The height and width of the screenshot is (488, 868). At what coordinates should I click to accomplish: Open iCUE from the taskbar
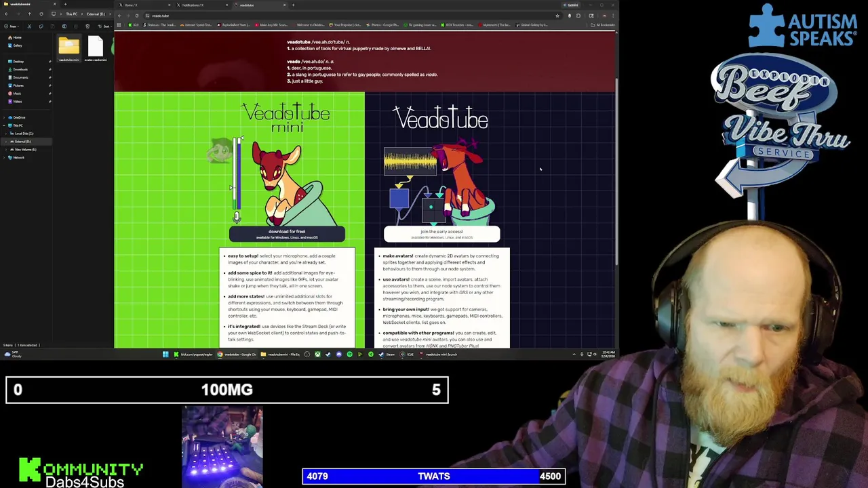click(408, 354)
